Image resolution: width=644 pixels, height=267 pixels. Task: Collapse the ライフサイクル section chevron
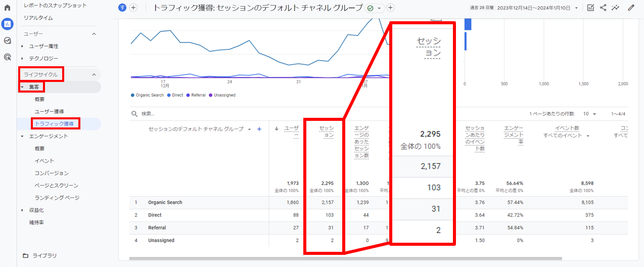[x=94, y=75]
